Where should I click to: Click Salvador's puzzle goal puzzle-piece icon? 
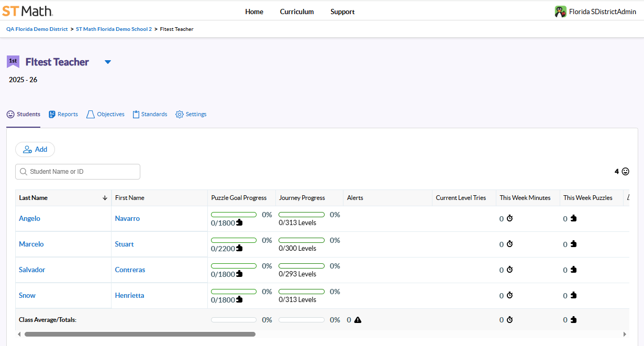point(240,274)
